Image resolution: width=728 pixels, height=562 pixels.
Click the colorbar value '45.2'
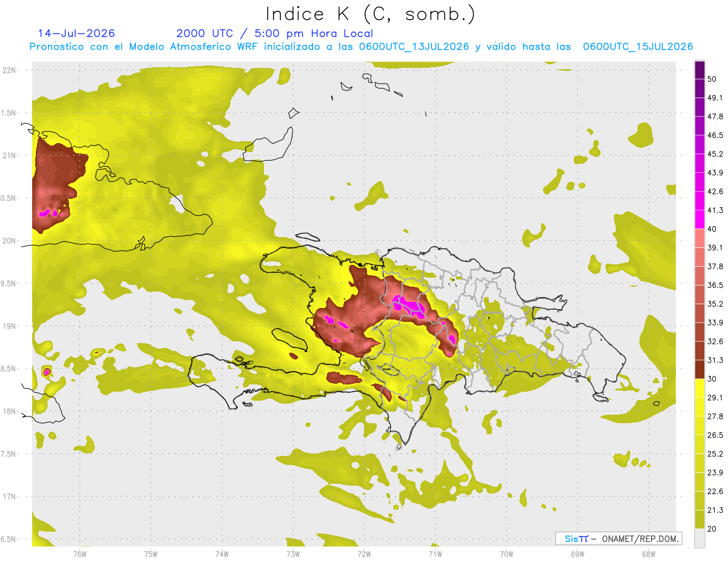coord(715,154)
